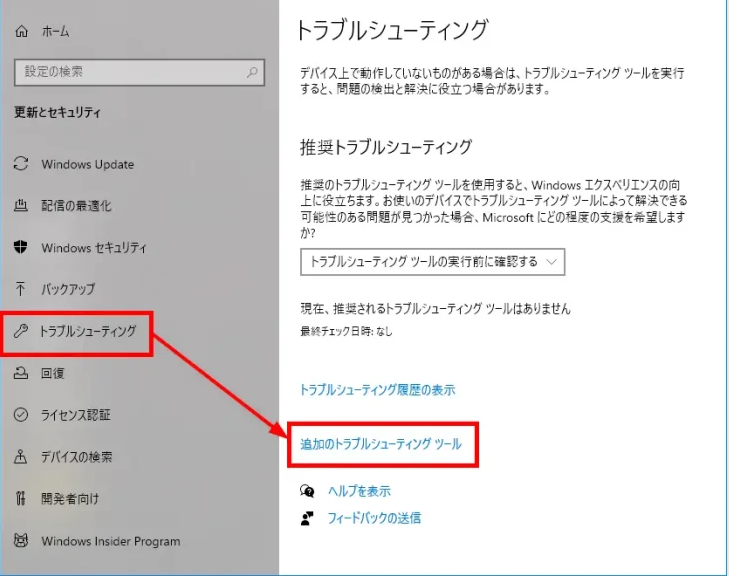The image size is (729, 576).
Task: Open 回復 section
Action: click(x=53, y=373)
